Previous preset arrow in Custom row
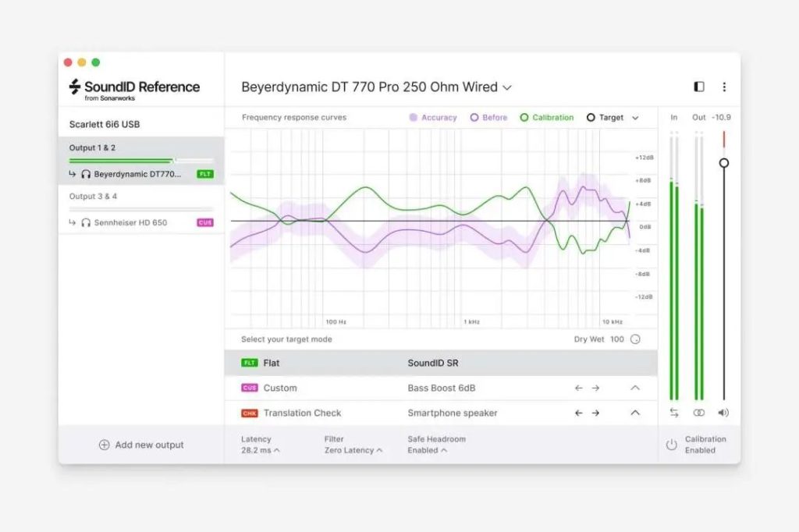The width and height of the screenshot is (799, 532). click(x=578, y=388)
